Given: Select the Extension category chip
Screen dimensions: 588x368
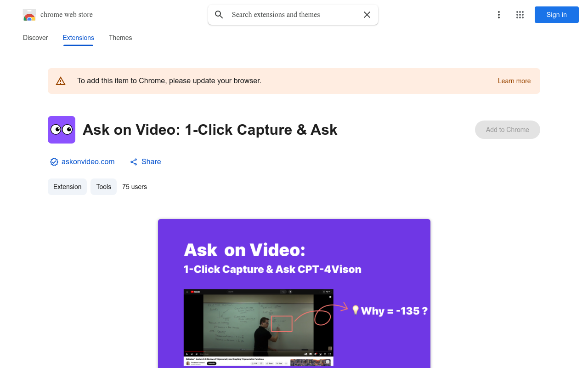Looking at the screenshot, I should coord(68,187).
